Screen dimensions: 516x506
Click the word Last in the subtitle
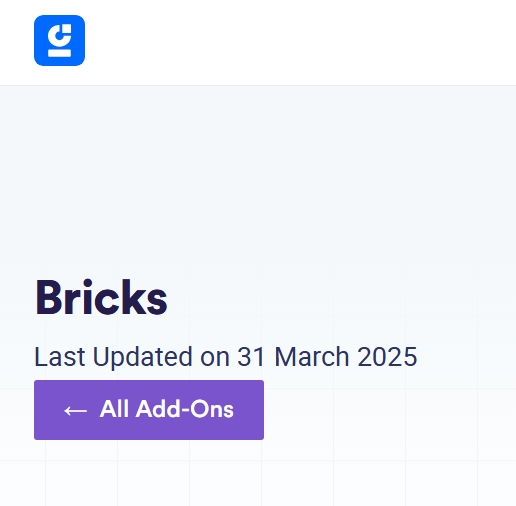60,357
